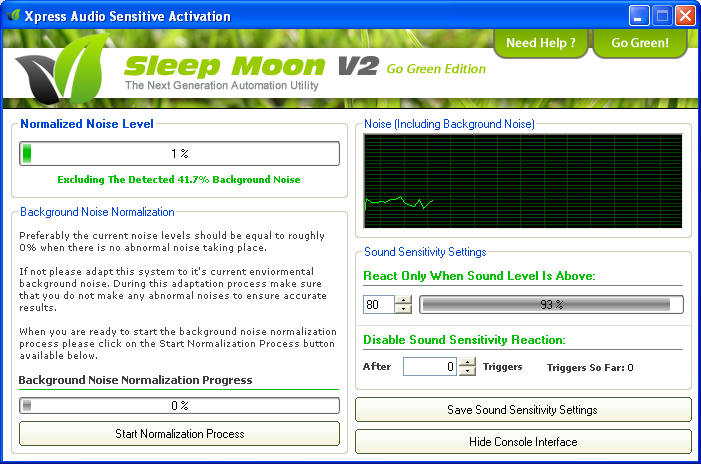701x464 pixels.
Task: Save Sound Sensitivity Settings
Action: [523, 409]
